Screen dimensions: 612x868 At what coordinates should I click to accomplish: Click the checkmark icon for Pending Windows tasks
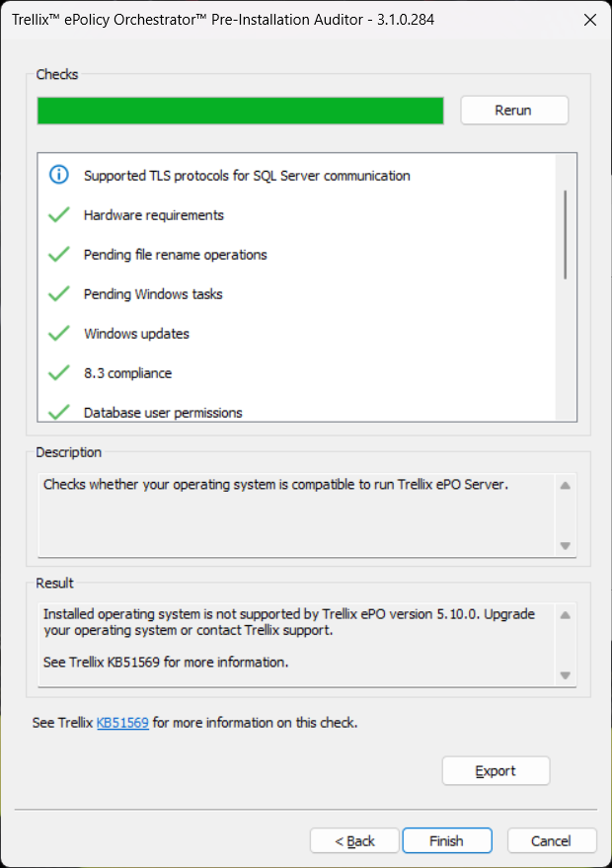click(x=59, y=294)
